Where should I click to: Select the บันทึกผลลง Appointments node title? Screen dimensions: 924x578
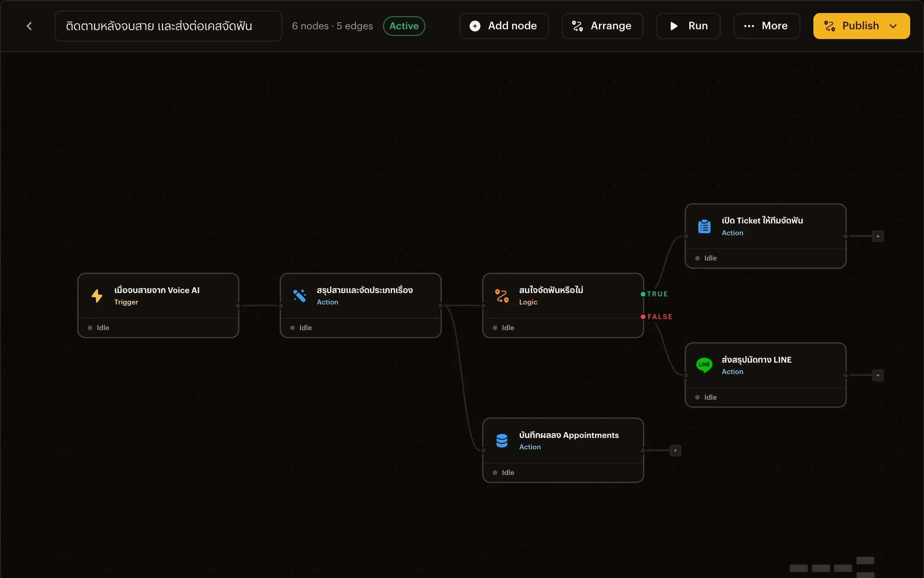(x=569, y=435)
